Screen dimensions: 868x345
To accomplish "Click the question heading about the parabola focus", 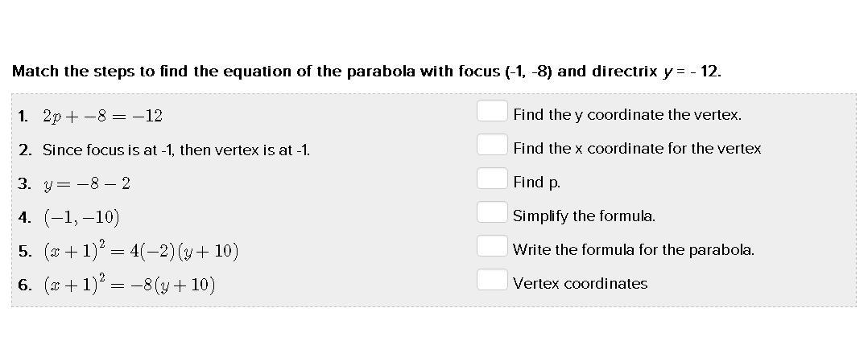I will 367,72.
